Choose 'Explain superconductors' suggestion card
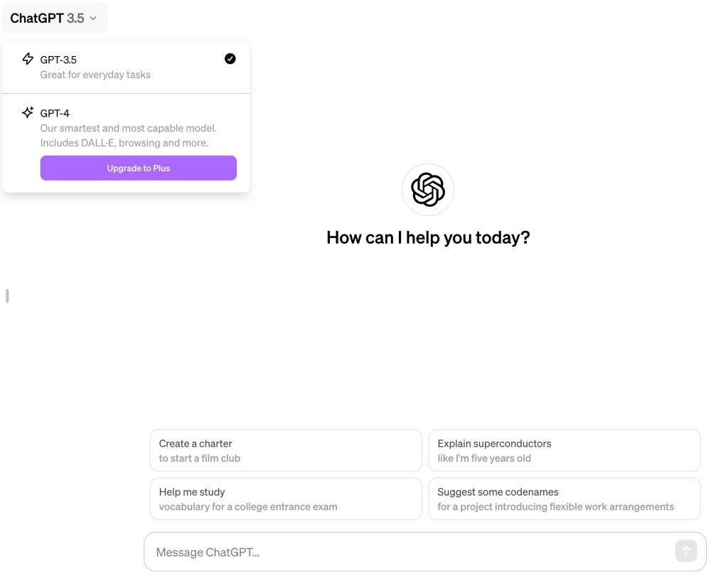The height and width of the screenshot is (578, 728). click(564, 450)
